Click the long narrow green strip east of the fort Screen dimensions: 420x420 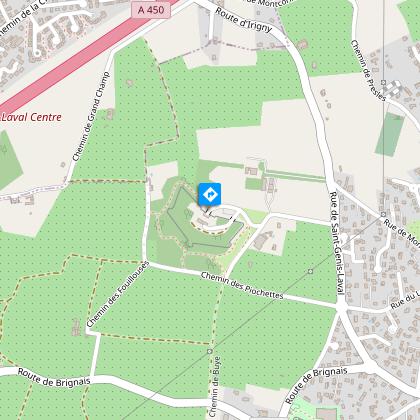click(x=295, y=175)
